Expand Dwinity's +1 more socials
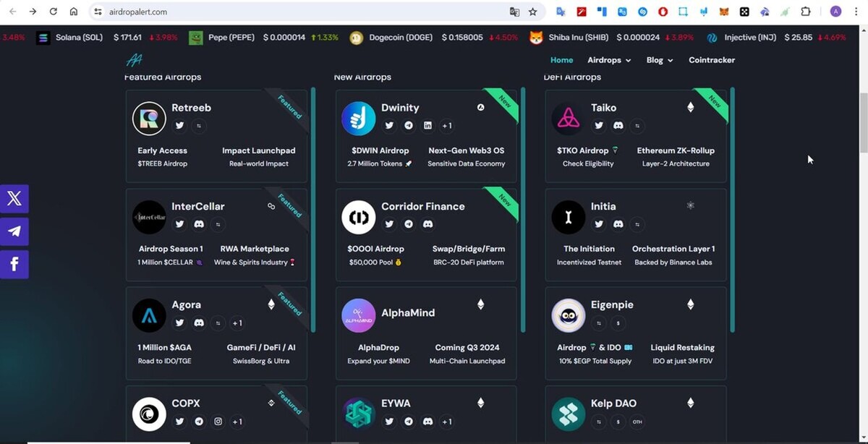Viewport: 868px width, 444px height. coord(447,126)
